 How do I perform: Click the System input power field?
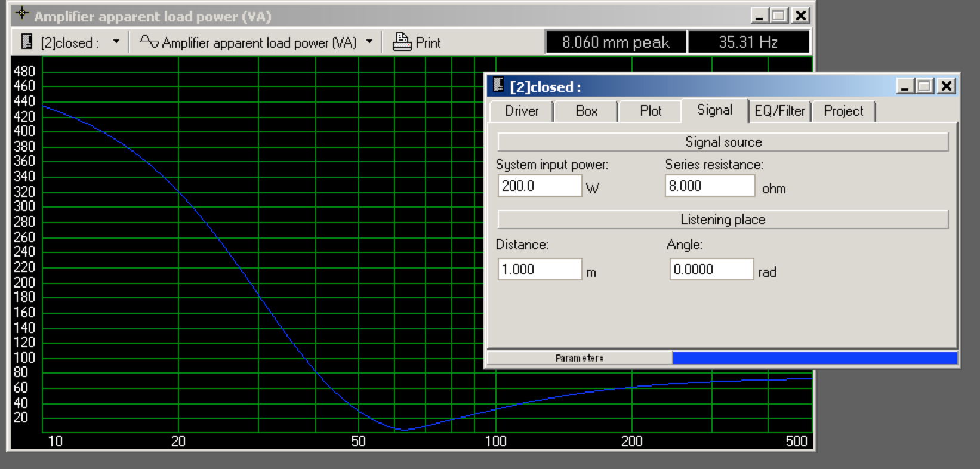pos(540,186)
